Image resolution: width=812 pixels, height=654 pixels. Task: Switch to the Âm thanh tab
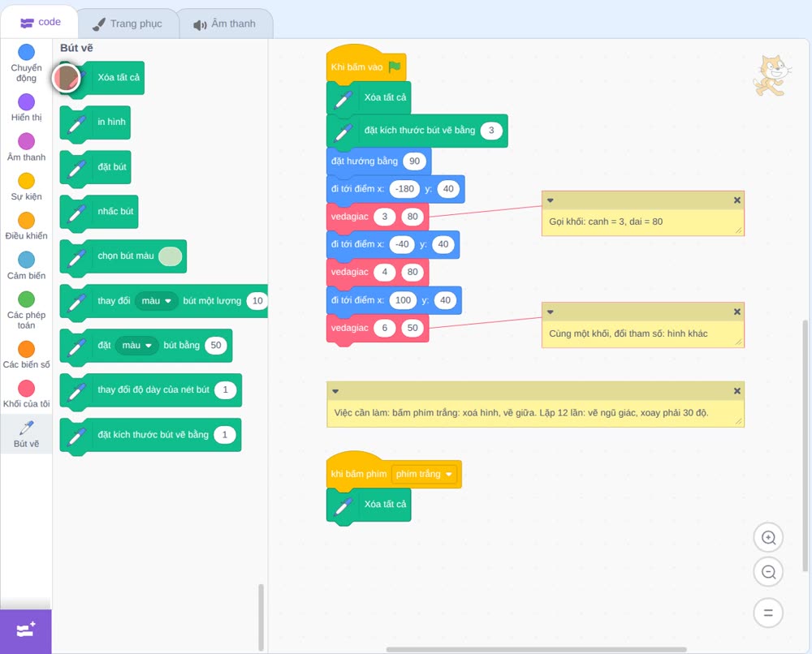[x=225, y=24]
